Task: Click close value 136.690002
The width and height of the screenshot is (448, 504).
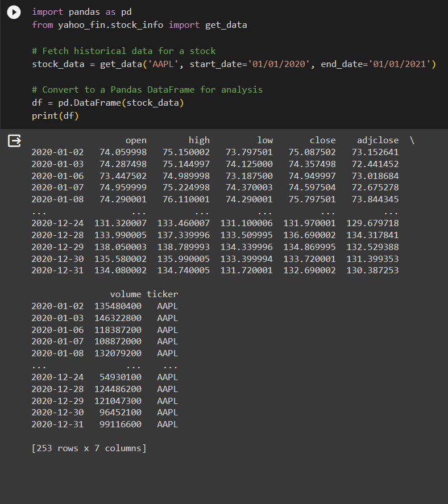Action: 309,235
